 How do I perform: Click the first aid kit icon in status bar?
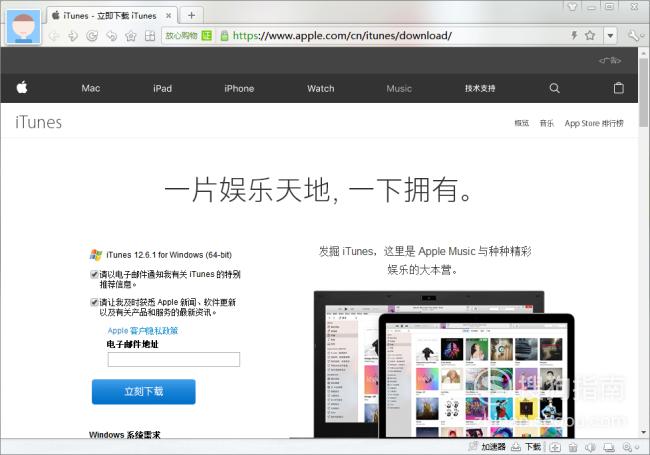tap(555, 447)
